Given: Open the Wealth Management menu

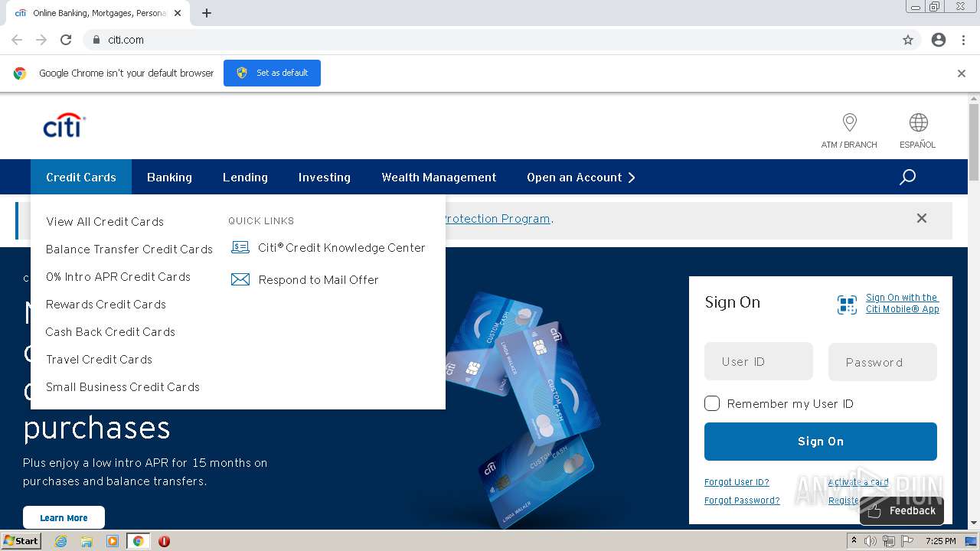Looking at the screenshot, I should 439,177.
